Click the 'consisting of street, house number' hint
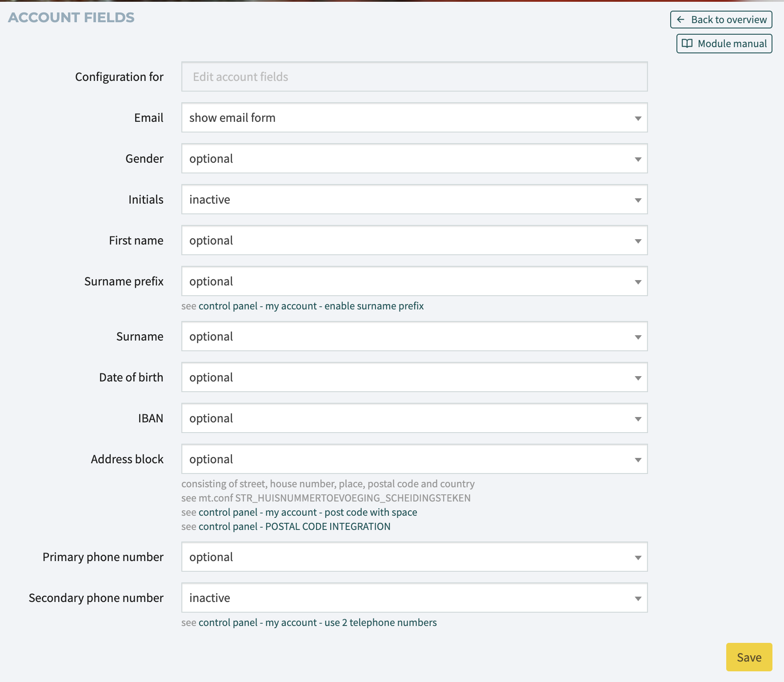Screen dimensions: 784x682 (328, 484)
